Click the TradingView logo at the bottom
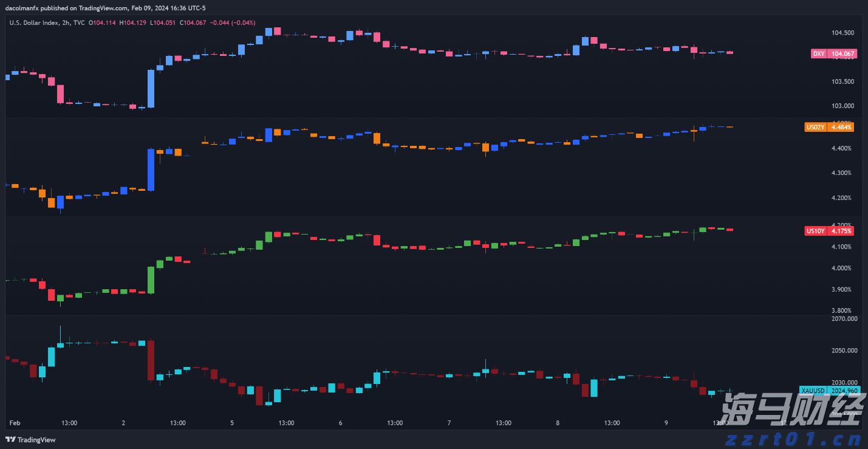The height and width of the screenshot is (449, 868). pyautogui.click(x=30, y=440)
